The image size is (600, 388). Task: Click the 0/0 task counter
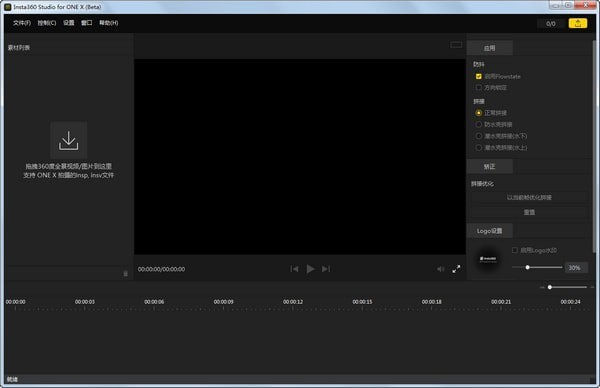pos(551,24)
